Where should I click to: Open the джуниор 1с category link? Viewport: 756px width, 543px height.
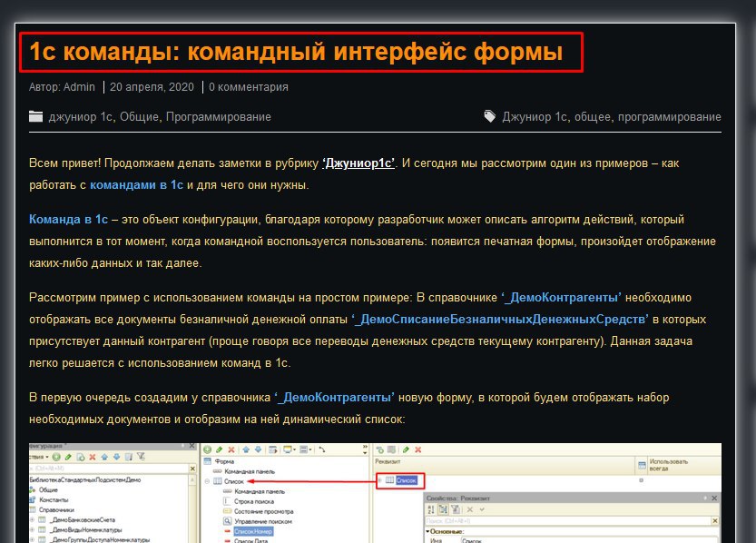(81, 117)
